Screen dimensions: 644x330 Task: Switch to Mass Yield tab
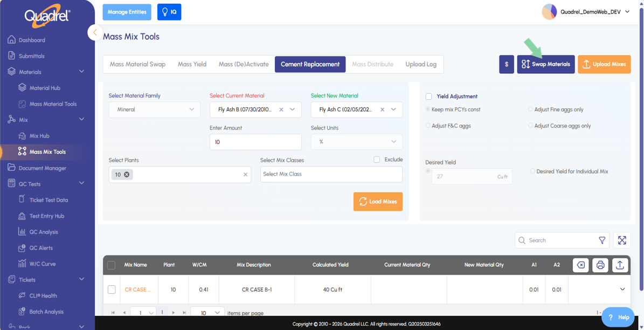192,64
